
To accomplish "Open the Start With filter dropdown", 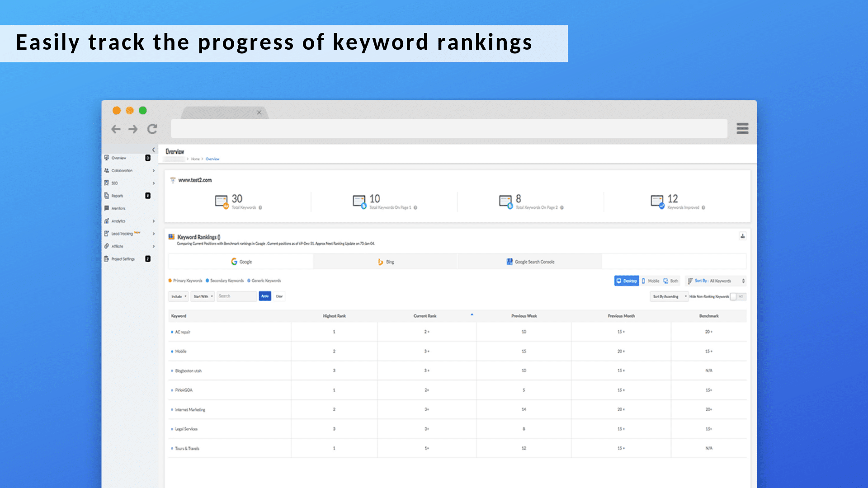I will coord(203,296).
